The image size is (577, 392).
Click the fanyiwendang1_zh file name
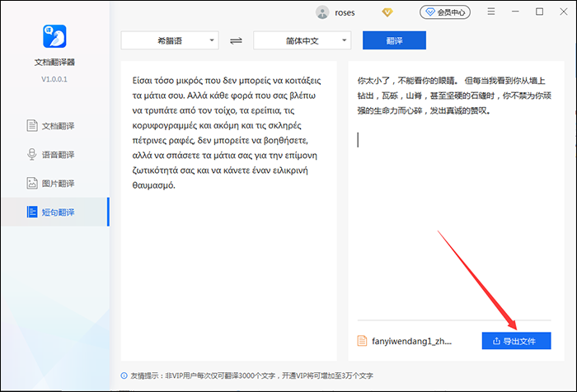[x=411, y=341]
